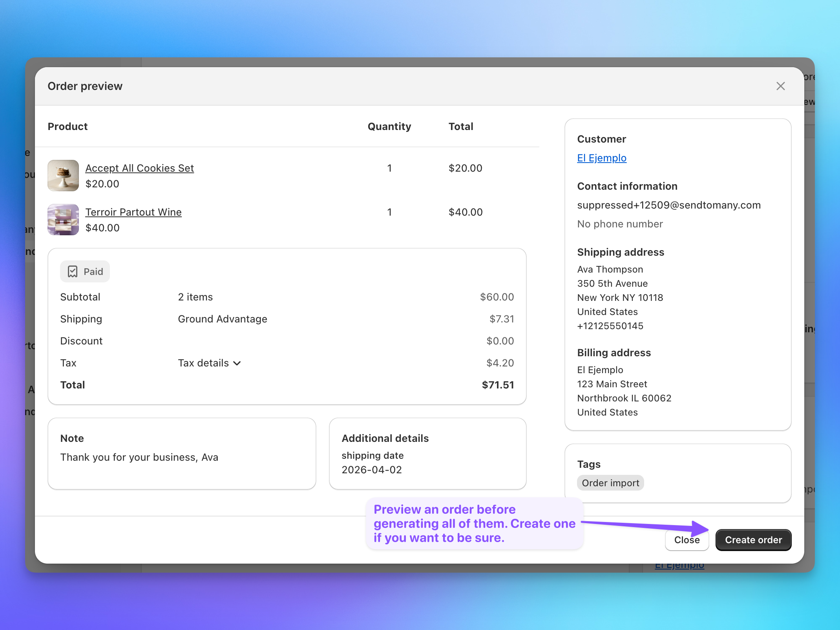The height and width of the screenshot is (630, 840).
Task: Open the El Ejemplo customer profile
Action: click(x=601, y=158)
